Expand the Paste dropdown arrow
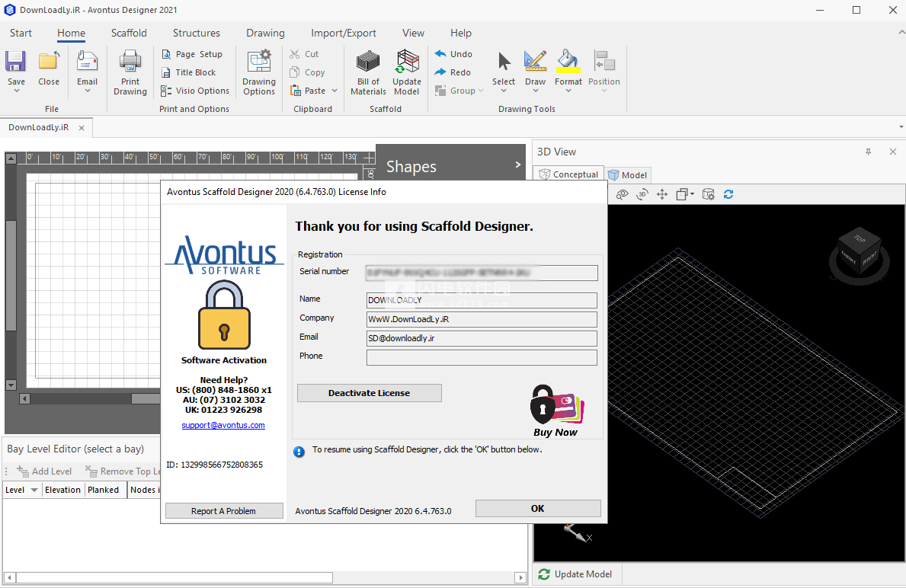906x588 pixels. [335, 91]
